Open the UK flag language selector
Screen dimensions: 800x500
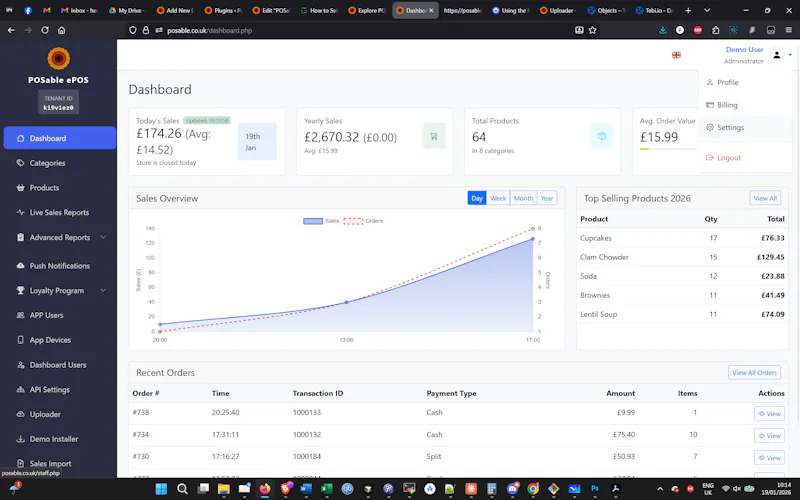(x=676, y=55)
